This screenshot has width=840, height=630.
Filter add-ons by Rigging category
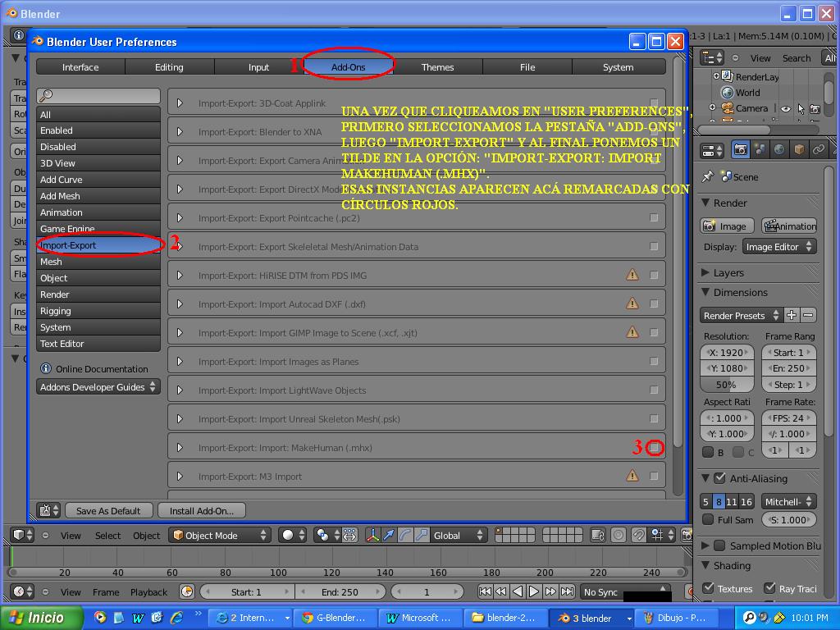click(98, 311)
